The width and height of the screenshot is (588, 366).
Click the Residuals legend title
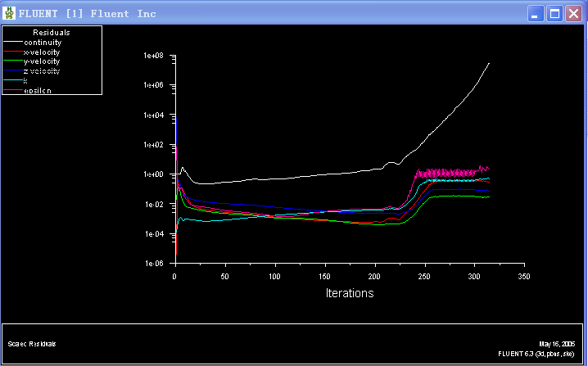[x=50, y=32]
